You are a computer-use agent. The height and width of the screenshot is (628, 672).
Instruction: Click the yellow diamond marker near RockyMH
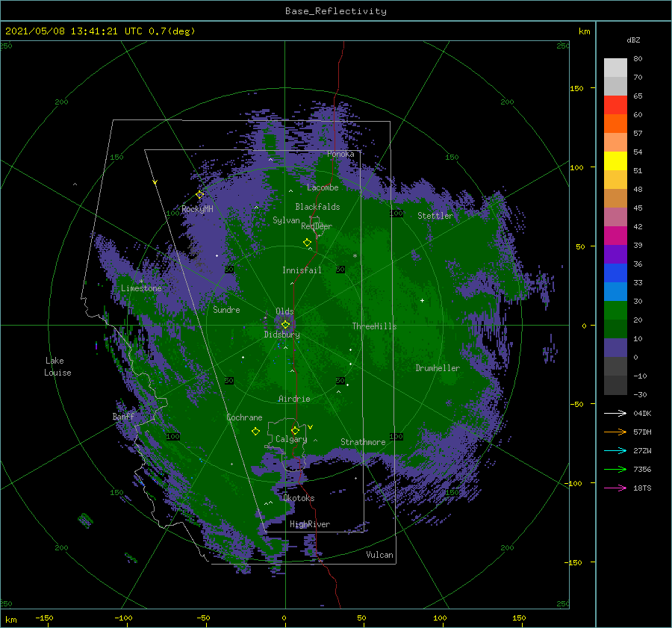(199, 195)
